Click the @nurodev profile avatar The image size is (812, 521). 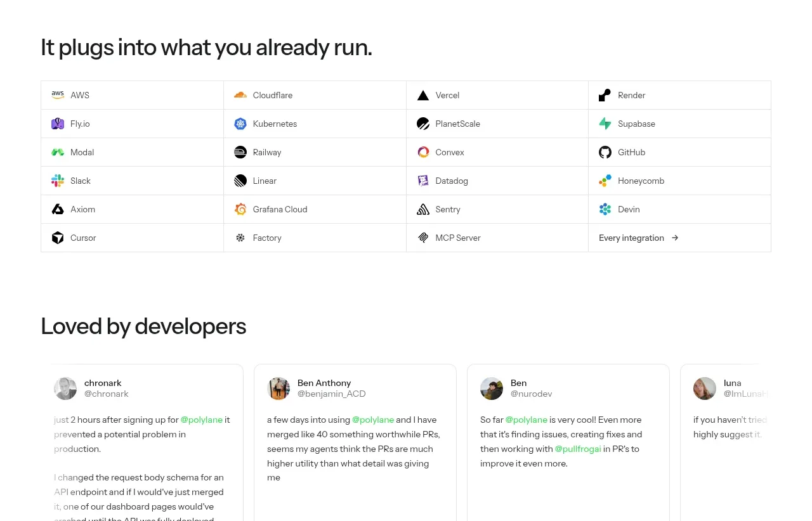point(492,389)
